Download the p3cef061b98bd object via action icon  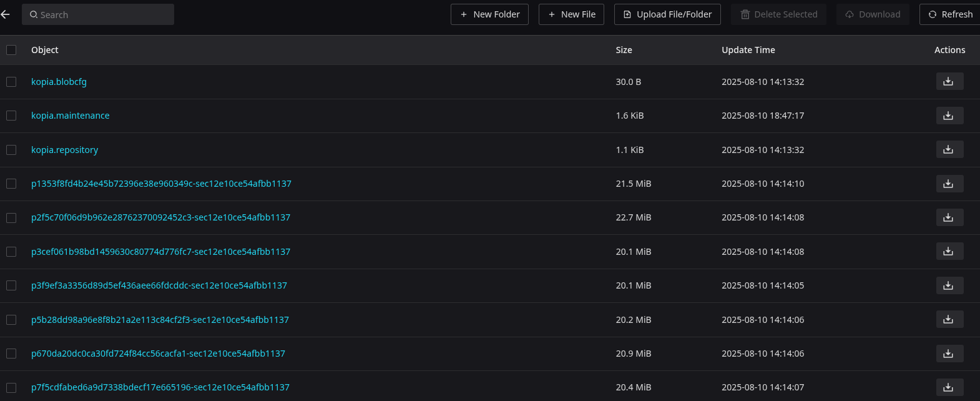pyautogui.click(x=949, y=251)
